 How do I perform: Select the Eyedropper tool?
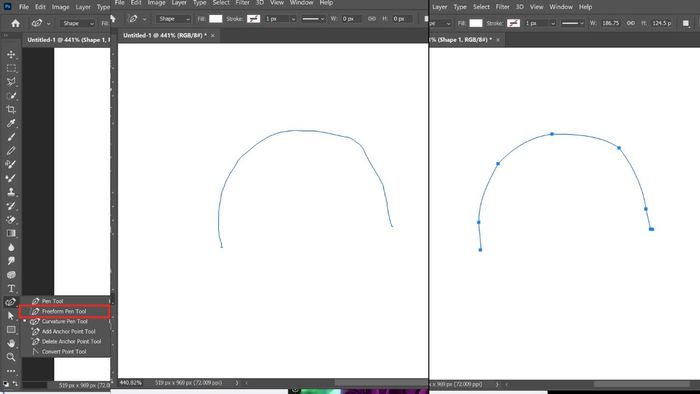click(x=11, y=123)
